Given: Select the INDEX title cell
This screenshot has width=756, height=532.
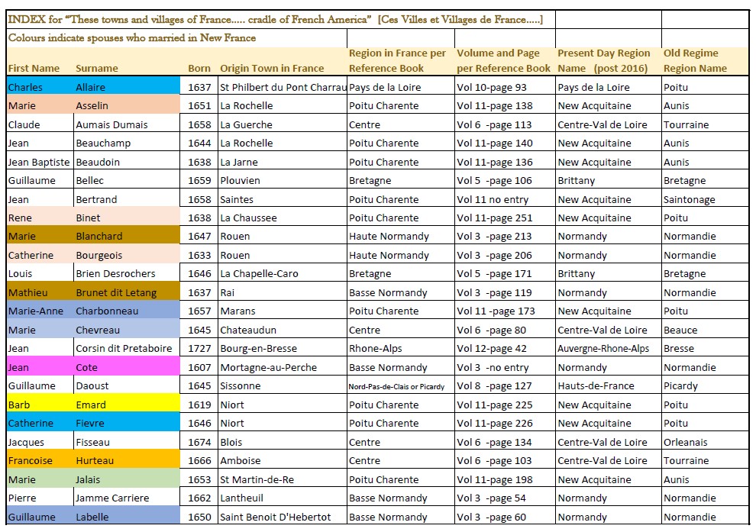Looking at the screenshot, I should 280,20.
